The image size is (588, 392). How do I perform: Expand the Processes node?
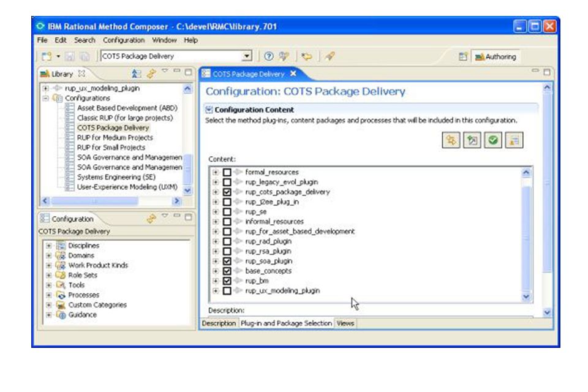pyautogui.click(x=49, y=295)
